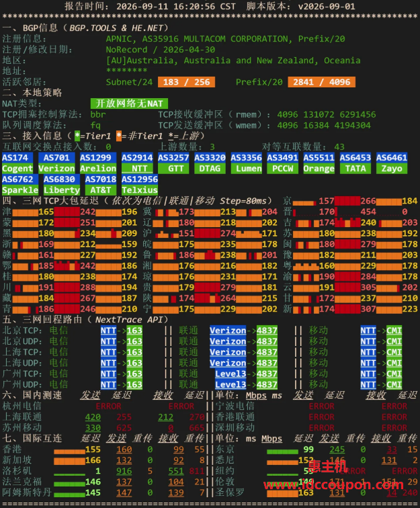Screen dimensions: 420x508
Task: Click the 杭州电信 row label
Action: pos(22,406)
